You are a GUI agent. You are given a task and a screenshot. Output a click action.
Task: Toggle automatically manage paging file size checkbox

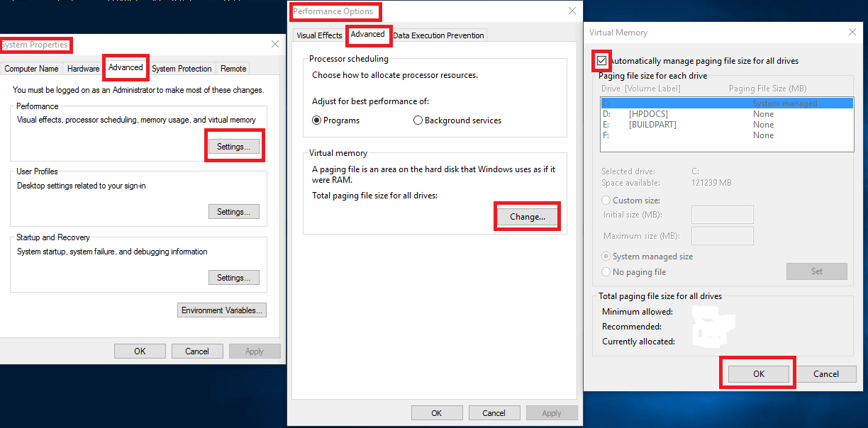pos(603,61)
